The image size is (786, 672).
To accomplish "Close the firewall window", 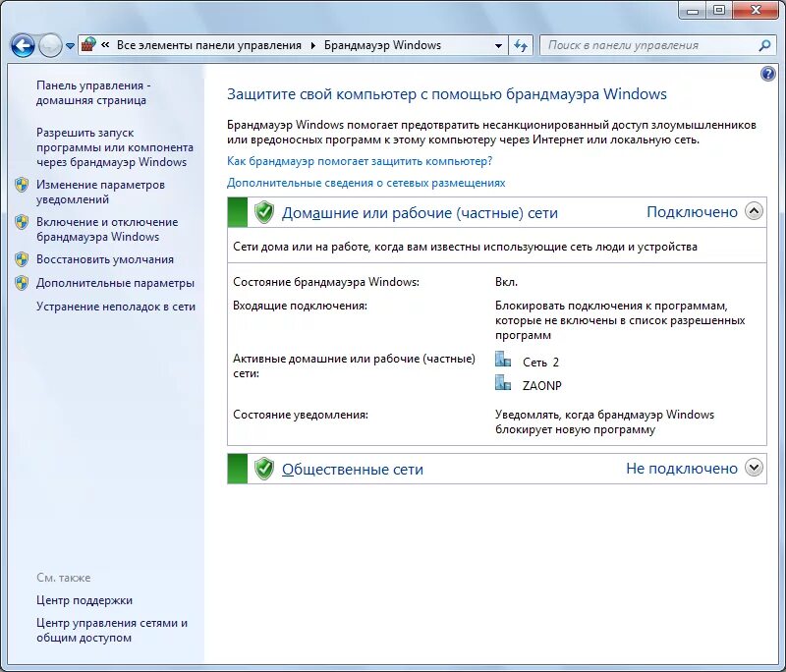I will point(756,10).
